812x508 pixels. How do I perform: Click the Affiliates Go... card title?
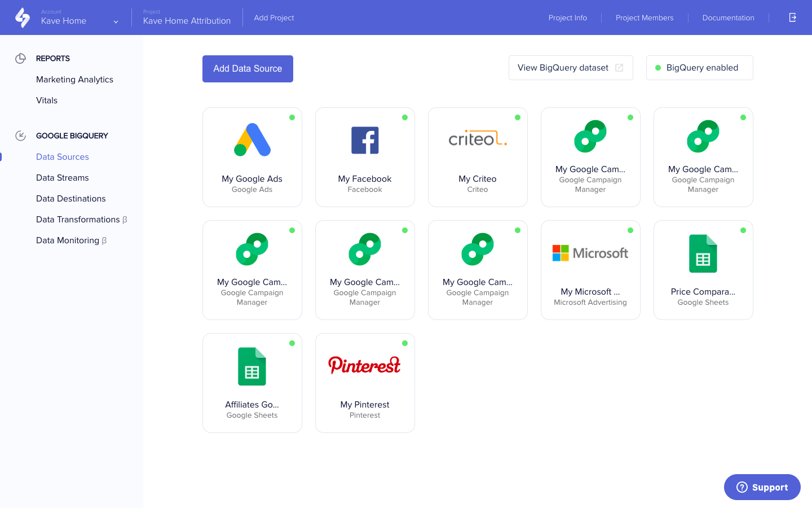[x=252, y=405]
